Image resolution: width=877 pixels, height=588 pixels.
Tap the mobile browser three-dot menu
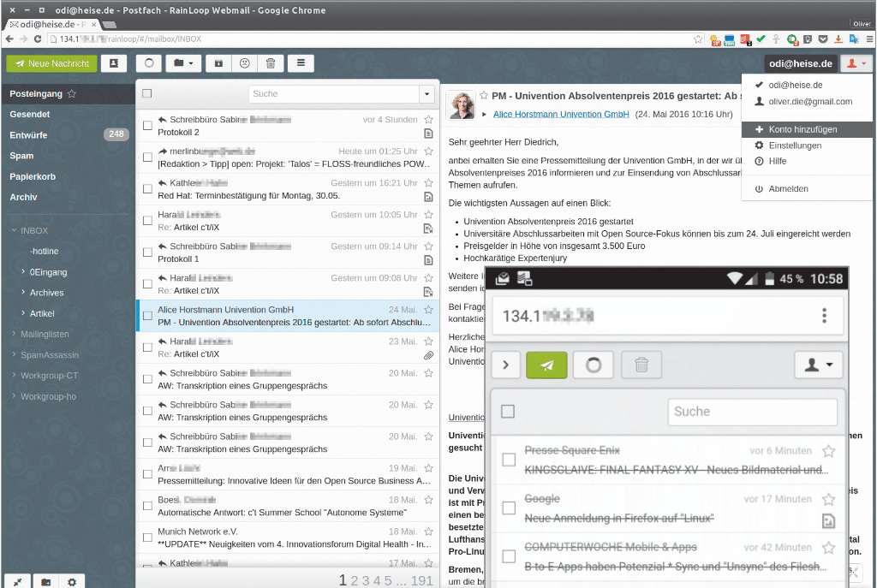[824, 316]
